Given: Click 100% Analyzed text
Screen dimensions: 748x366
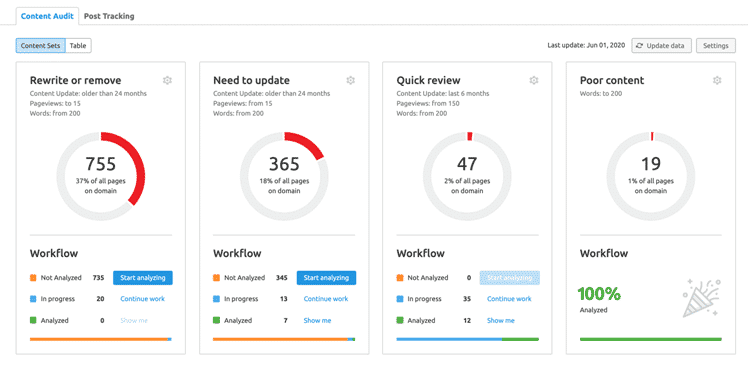Looking at the screenshot, I should click(x=599, y=300).
